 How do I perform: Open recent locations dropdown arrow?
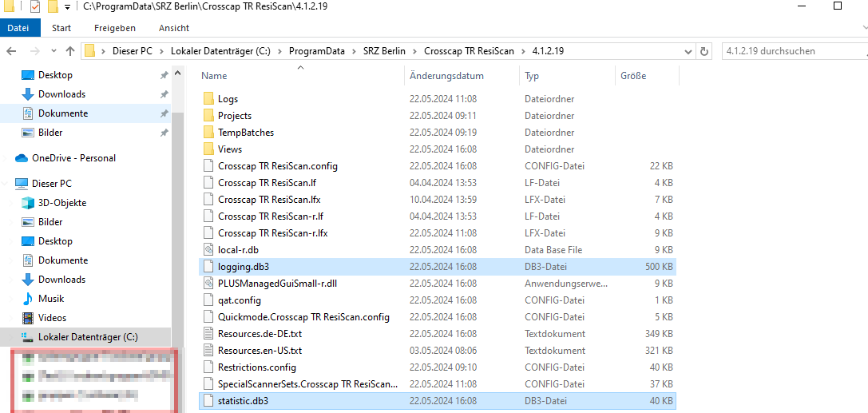coord(54,51)
